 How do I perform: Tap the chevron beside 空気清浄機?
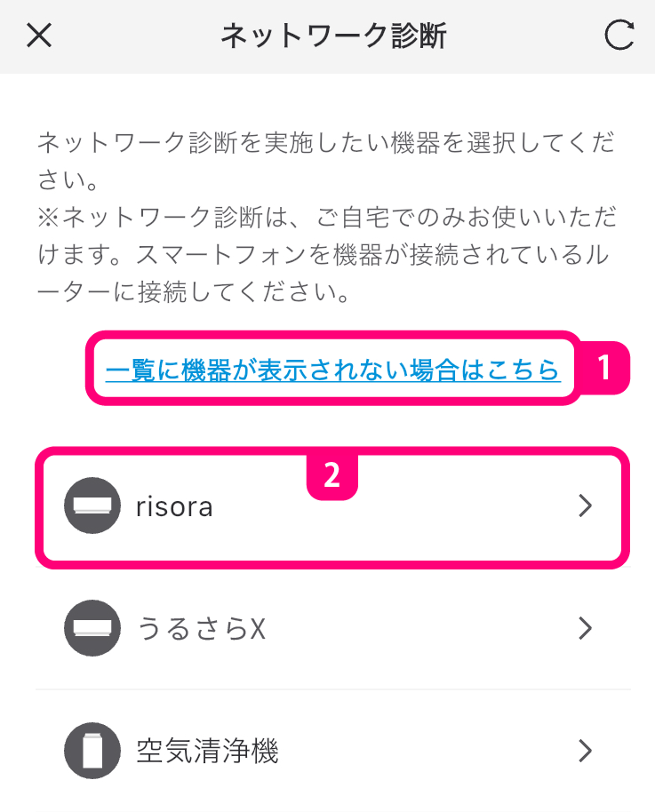[584, 752]
